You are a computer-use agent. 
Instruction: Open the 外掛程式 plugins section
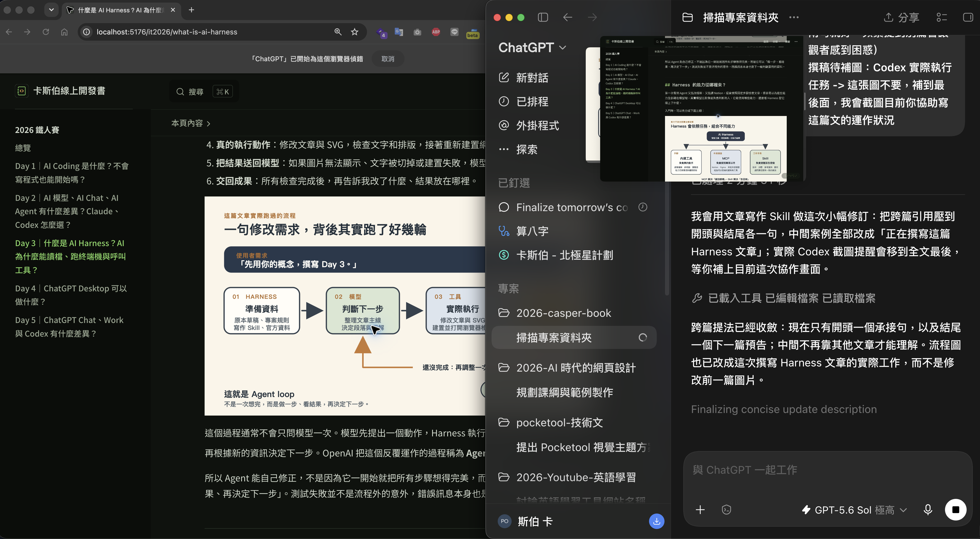pyautogui.click(x=529, y=125)
